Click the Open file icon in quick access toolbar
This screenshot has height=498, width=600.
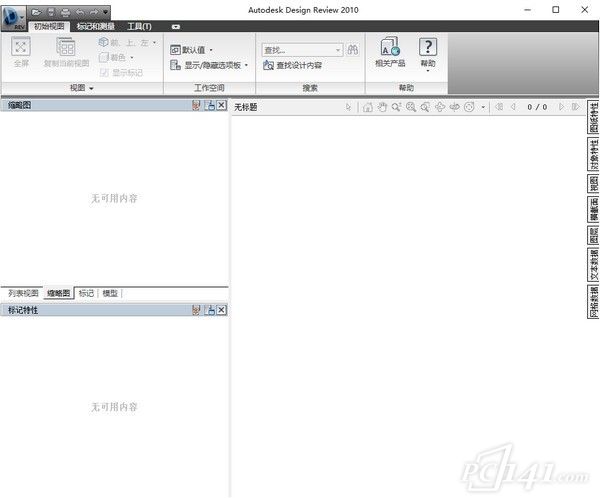[x=36, y=13]
